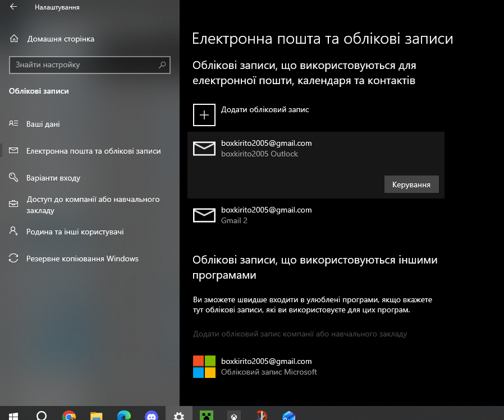504x420 pixels.
Task: Click the Налаштування window title
Action: [x=57, y=7]
